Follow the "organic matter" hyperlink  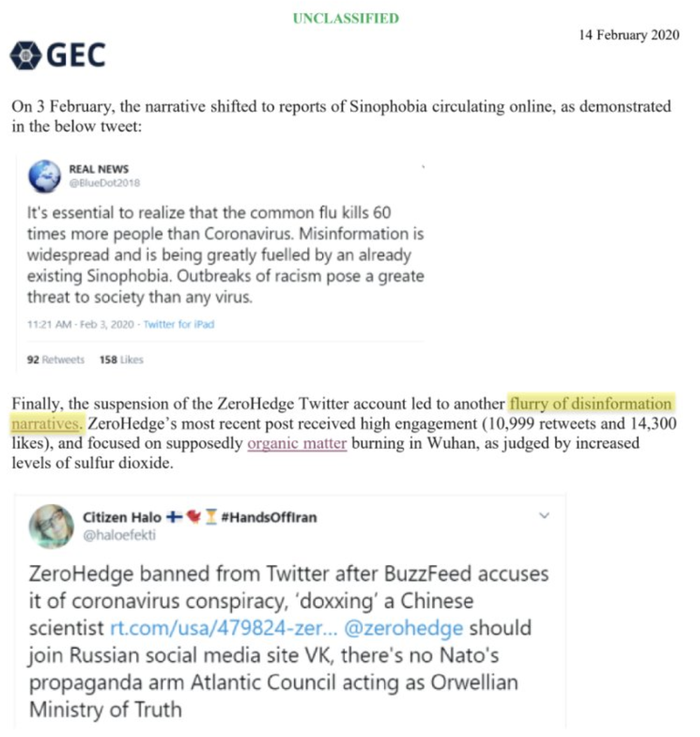click(297, 443)
